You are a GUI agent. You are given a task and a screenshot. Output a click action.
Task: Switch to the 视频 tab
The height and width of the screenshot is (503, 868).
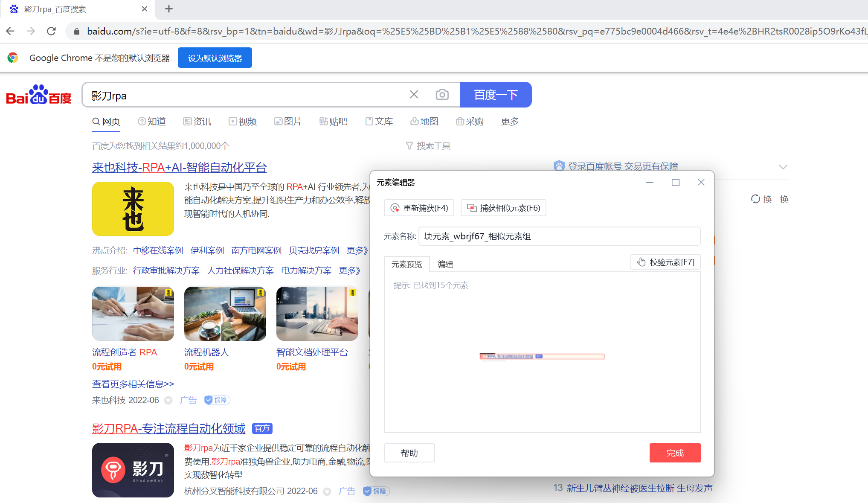242,122
